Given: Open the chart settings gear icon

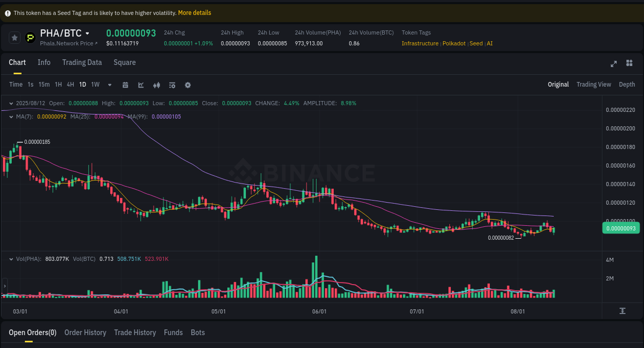Looking at the screenshot, I should [x=188, y=85].
